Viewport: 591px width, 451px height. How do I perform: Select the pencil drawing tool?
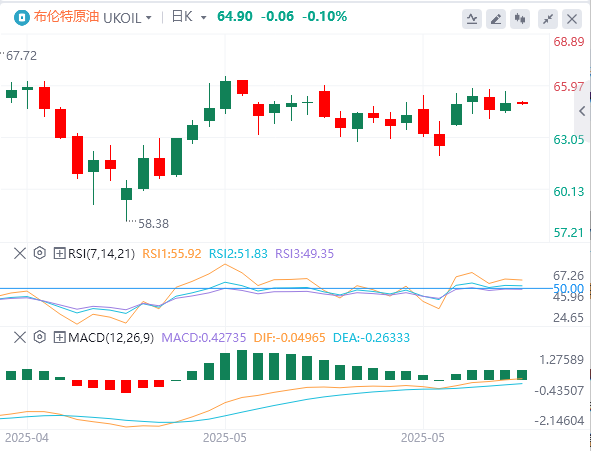point(496,19)
